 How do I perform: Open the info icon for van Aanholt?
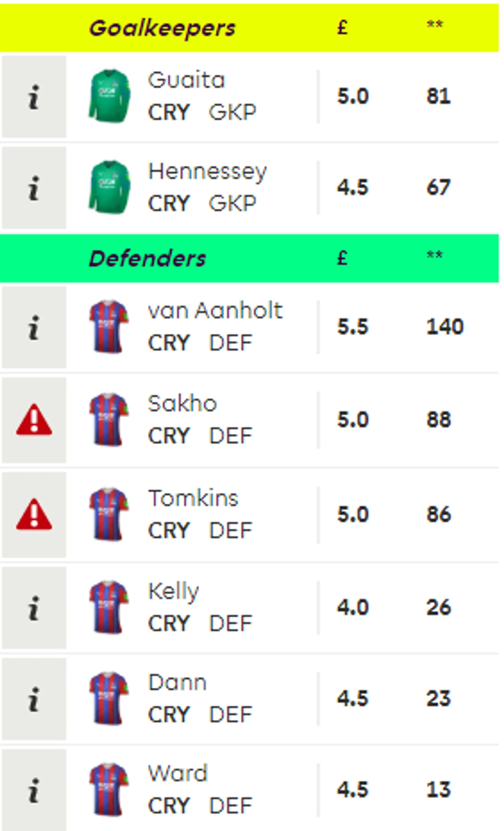click(x=34, y=327)
